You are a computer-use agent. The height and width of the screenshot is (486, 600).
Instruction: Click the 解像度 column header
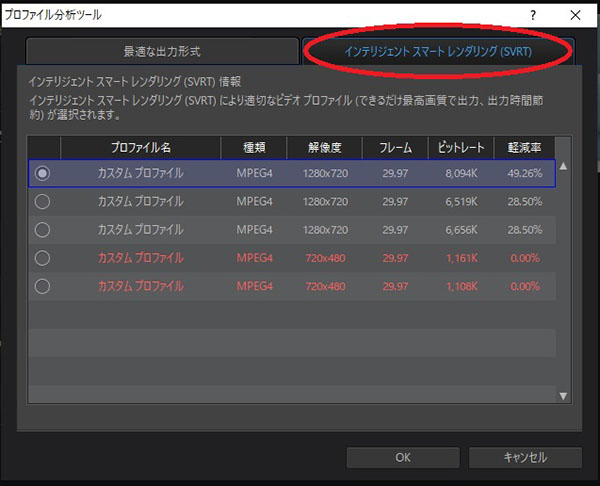click(x=324, y=147)
